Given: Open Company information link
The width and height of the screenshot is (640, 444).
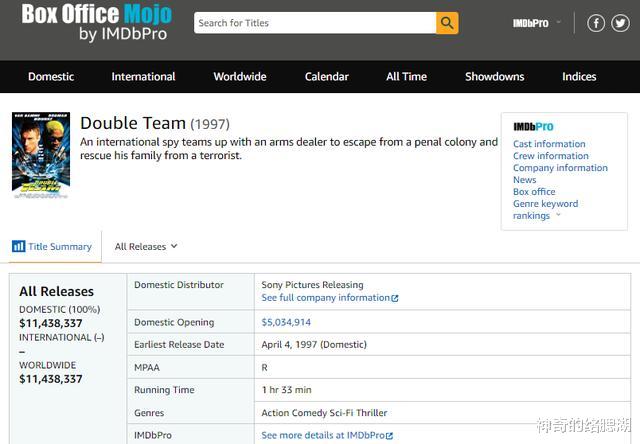Looking at the screenshot, I should pyautogui.click(x=560, y=168).
